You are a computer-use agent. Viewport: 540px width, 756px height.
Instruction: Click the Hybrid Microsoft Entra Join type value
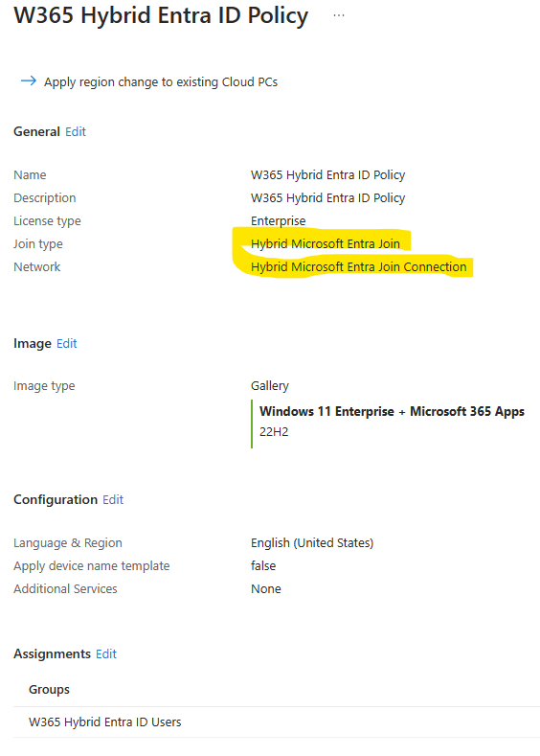coord(326,243)
